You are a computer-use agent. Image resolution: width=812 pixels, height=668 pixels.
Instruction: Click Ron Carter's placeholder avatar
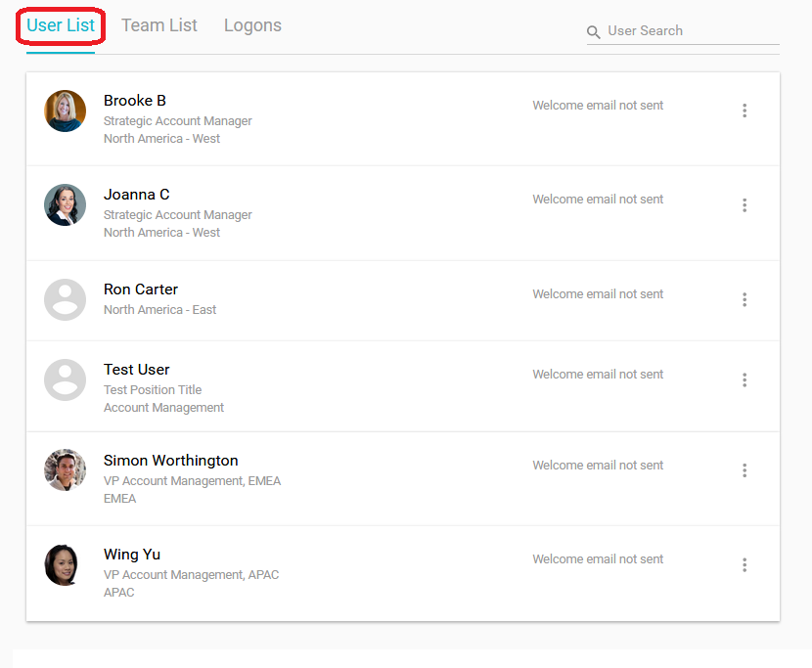click(x=65, y=300)
